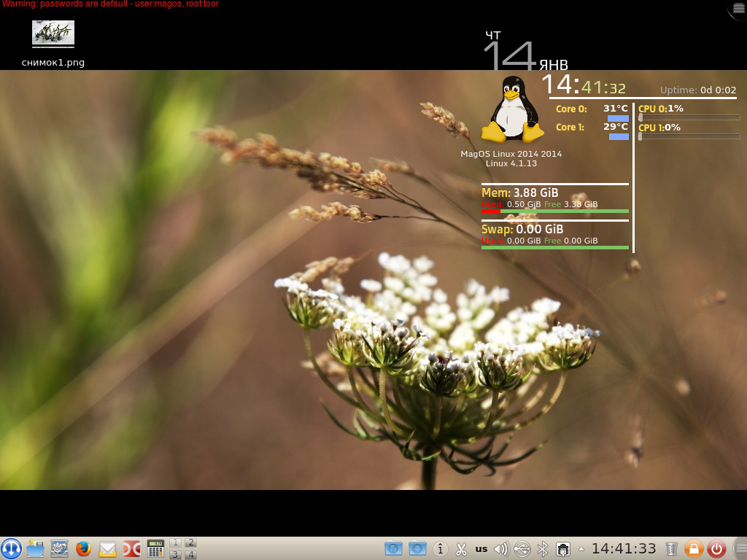Click the CPU 1 usage bar

(689, 136)
